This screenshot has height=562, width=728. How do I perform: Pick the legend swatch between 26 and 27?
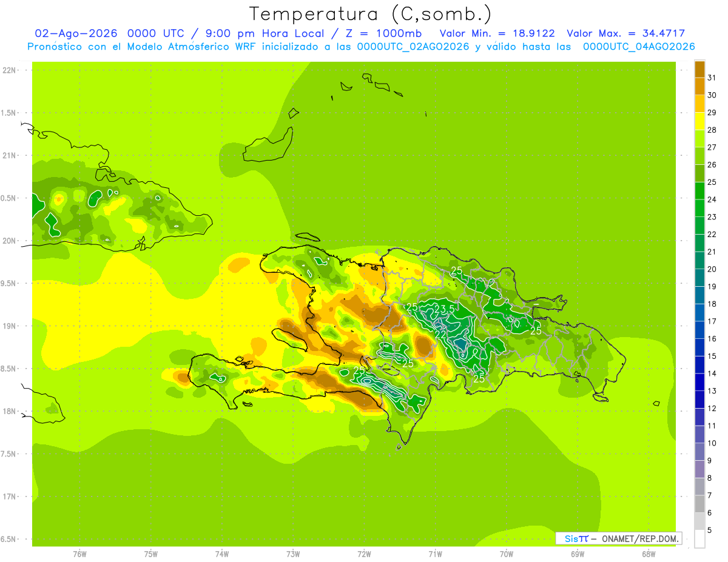(699, 156)
